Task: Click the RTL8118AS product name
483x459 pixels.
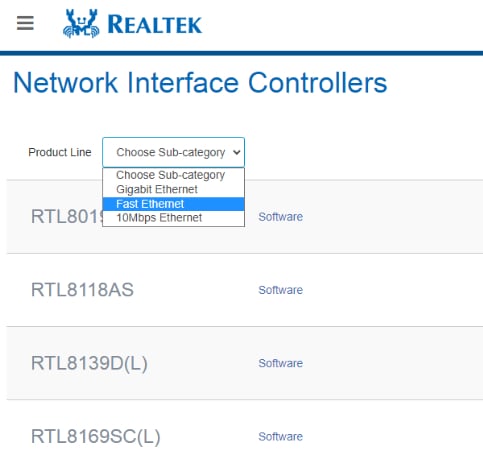Action: pos(82,290)
